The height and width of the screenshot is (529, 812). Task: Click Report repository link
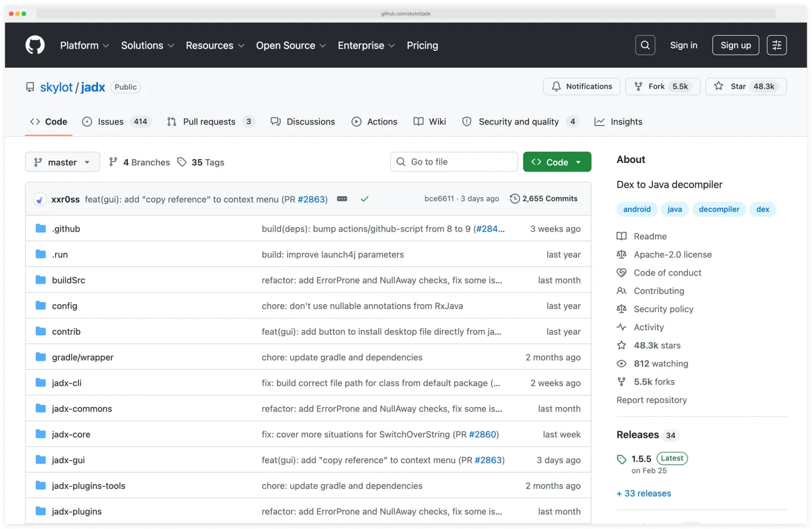pyautogui.click(x=652, y=400)
